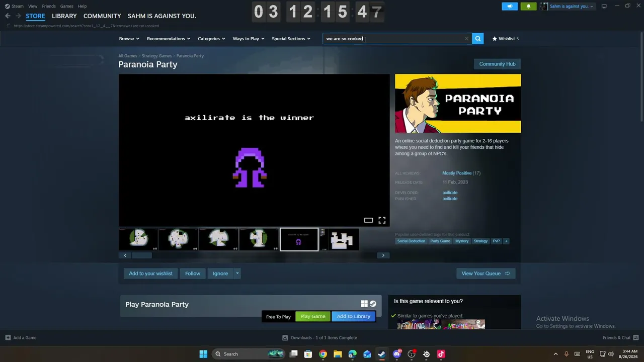Open the volume control in system tray

[611, 354]
